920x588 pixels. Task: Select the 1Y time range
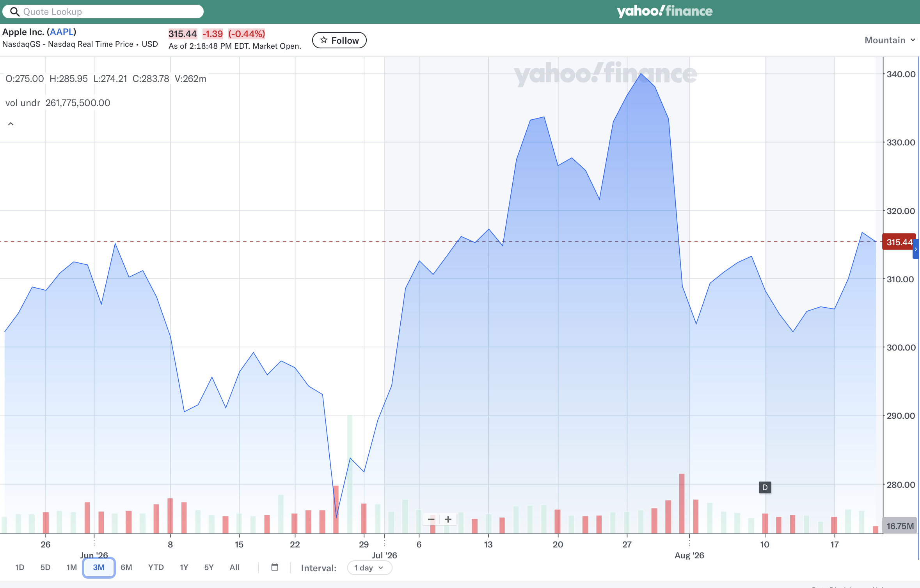coord(184,567)
